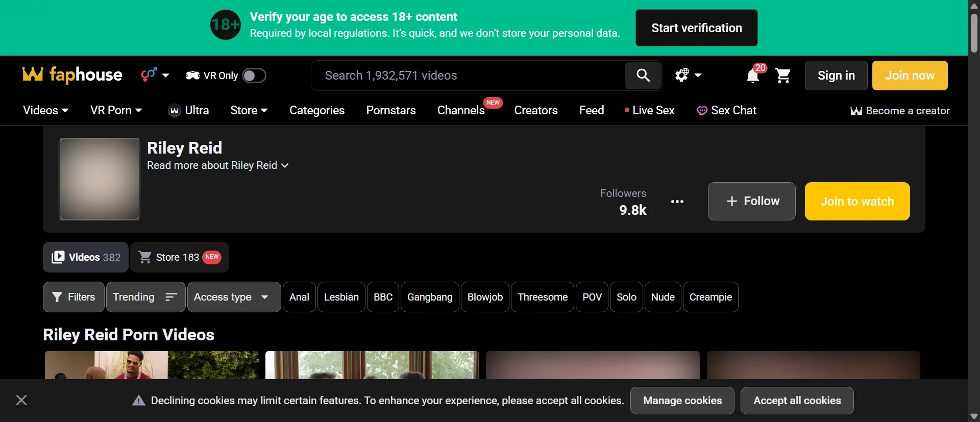980x422 pixels.
Task: Click the profile avatar thumbnail
Action: pos(100,179)
